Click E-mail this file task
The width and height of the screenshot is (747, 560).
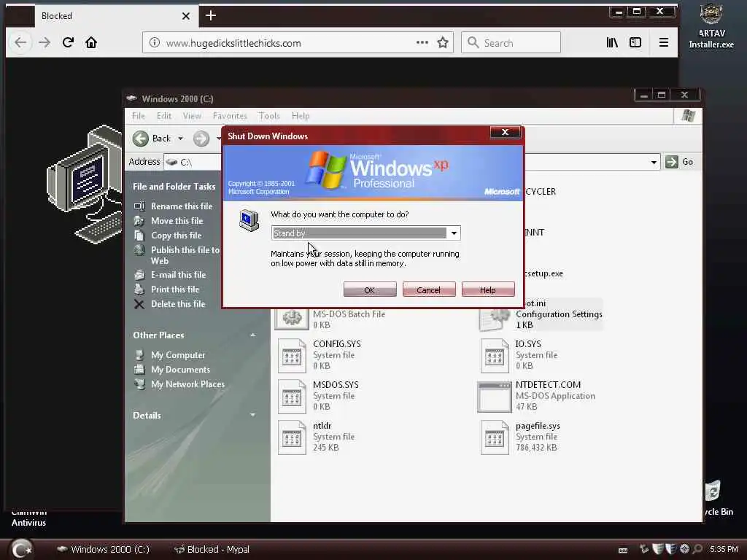coord(178,275)
